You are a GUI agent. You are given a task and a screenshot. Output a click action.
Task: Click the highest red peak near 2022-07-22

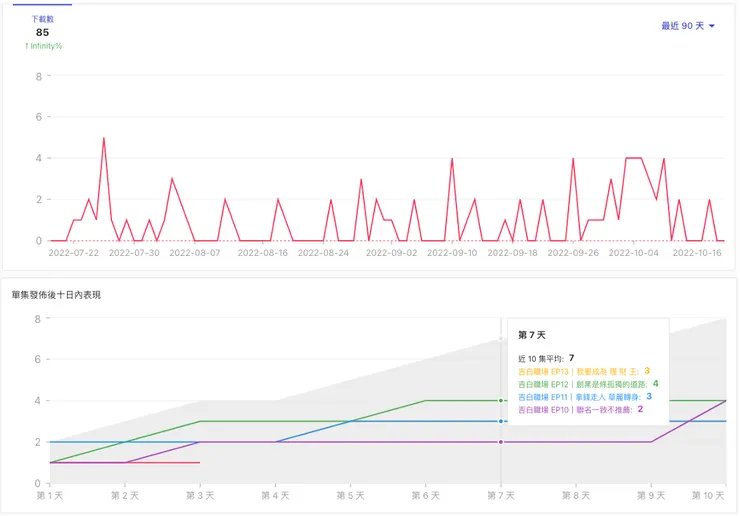(x=104, y=138)
